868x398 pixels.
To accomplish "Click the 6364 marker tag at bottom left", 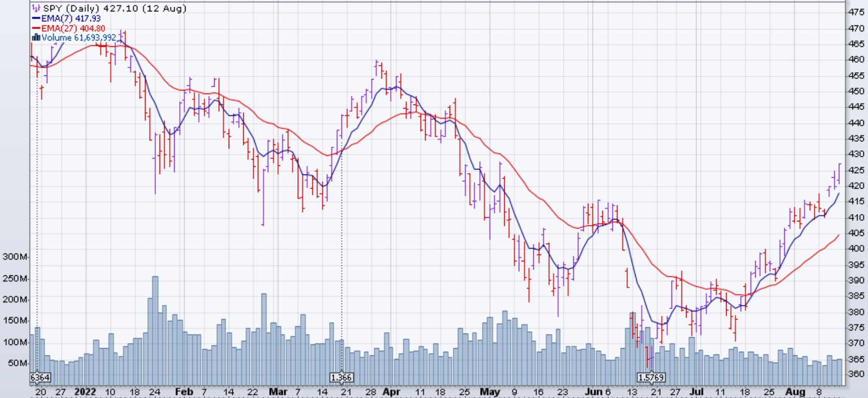I will (x=40, y=378).
